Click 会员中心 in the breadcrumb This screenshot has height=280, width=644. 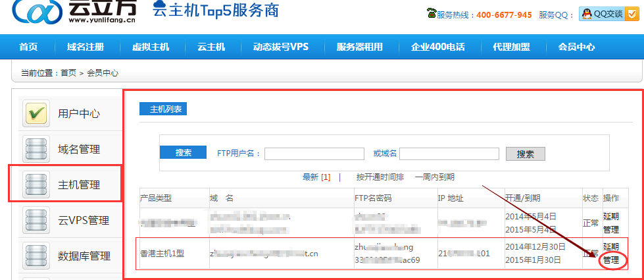coord(103,73)
